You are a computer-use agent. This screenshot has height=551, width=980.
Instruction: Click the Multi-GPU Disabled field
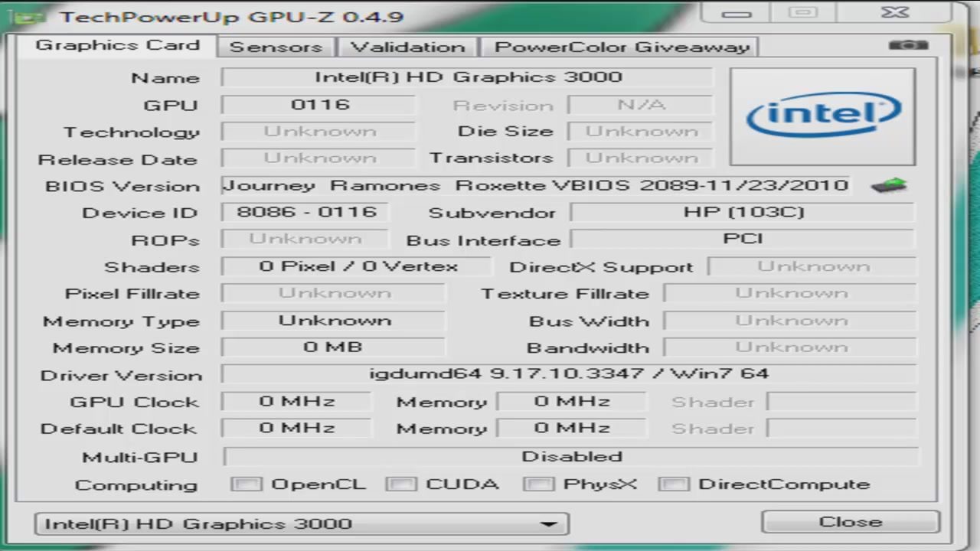pos(571,457)
